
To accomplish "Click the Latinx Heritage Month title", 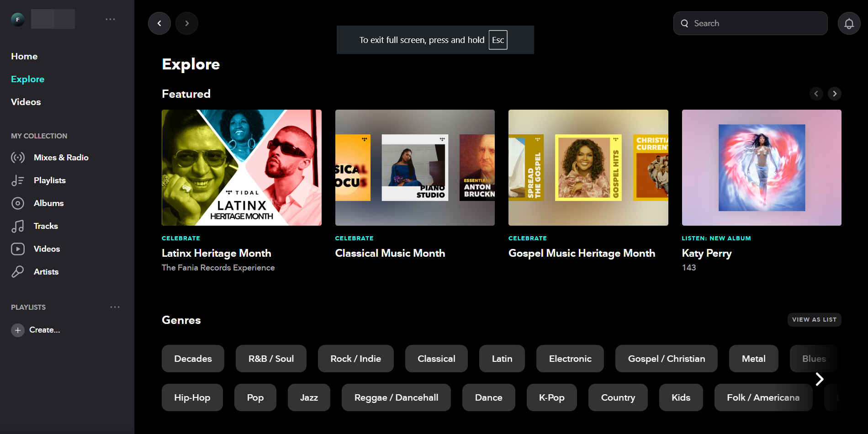I will (217, 253).
